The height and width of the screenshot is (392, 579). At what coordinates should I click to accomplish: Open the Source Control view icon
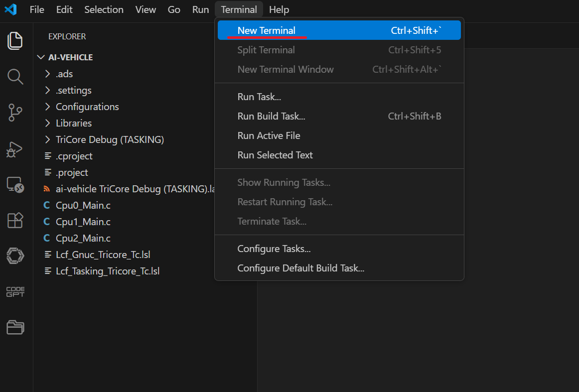pyautogui.click(x=15, y=113)
